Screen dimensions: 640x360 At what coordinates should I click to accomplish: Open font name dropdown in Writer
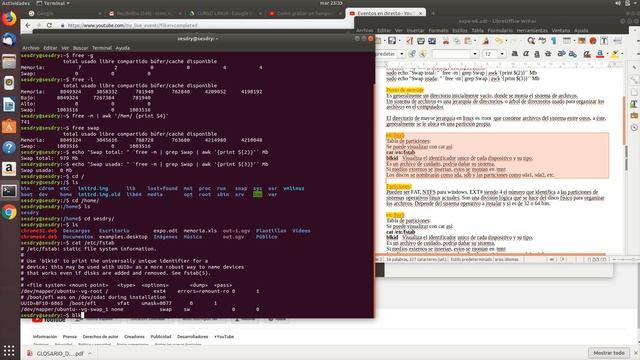click(x=475, y=53)
